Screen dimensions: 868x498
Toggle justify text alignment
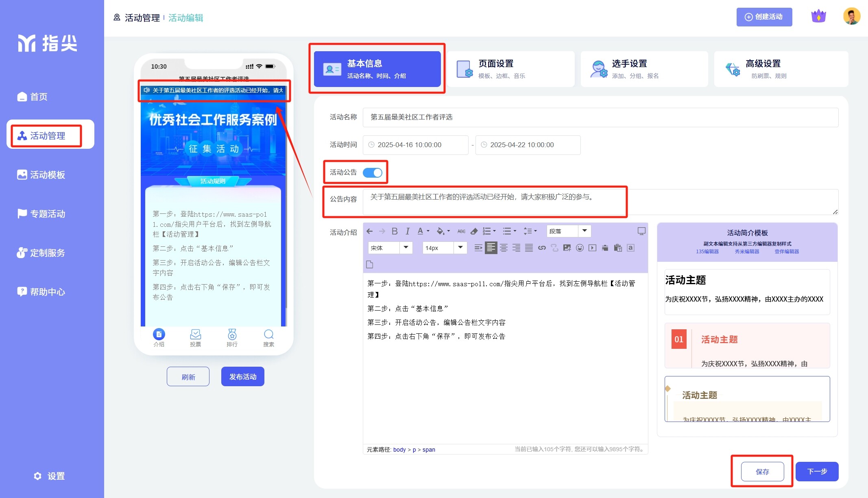coord(529,248)
